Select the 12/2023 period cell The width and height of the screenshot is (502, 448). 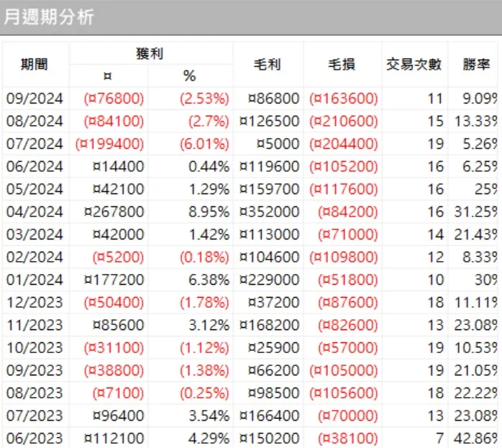click(x=35, y=303)
